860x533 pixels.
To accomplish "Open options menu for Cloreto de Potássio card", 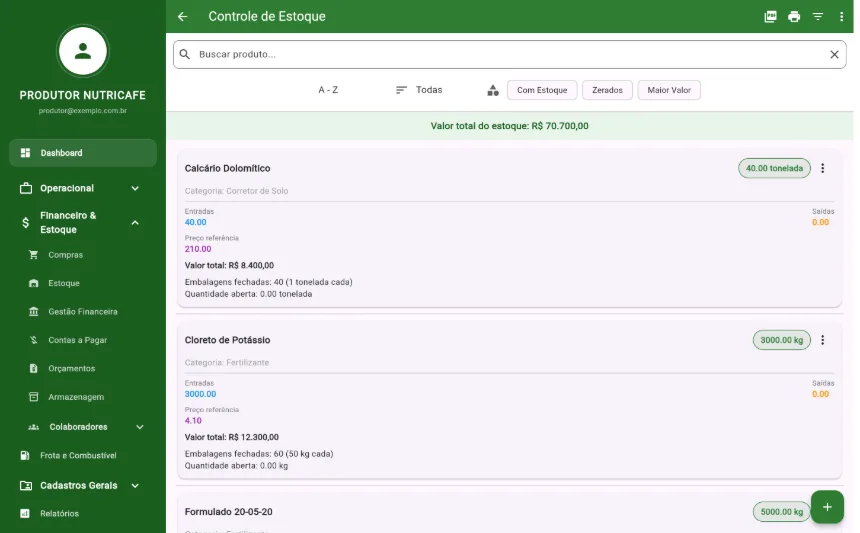I will point(822,340).
